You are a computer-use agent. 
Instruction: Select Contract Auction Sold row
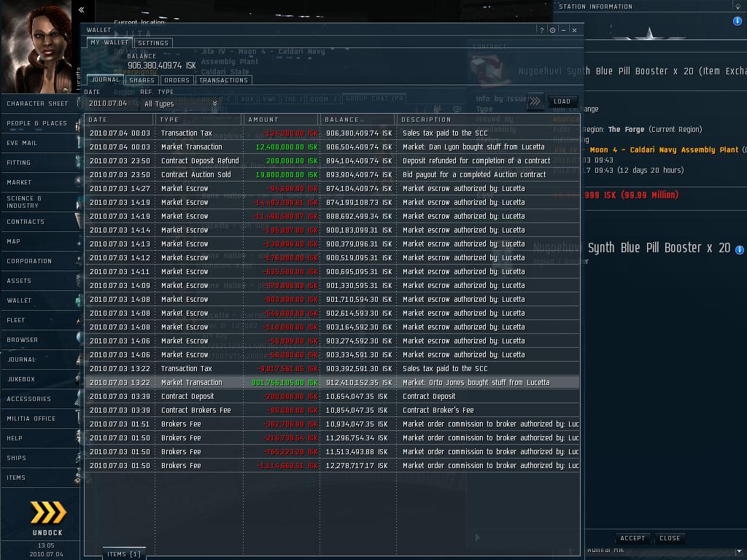point(332,175)
